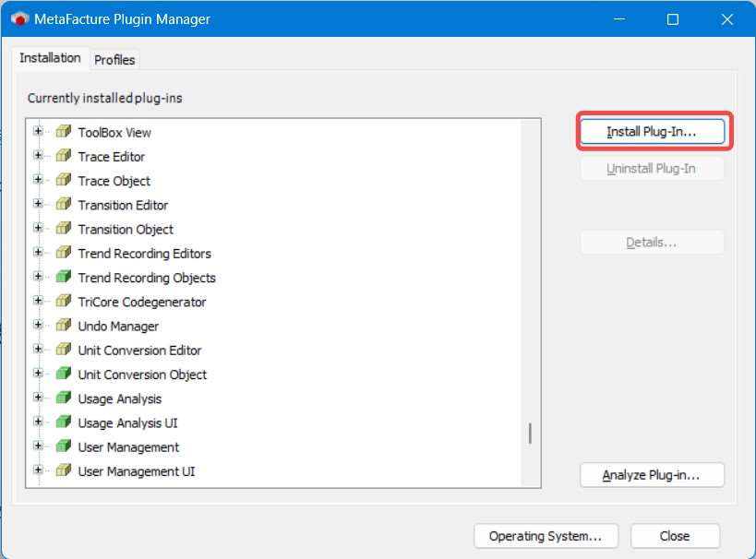Open the Profiles tab

coord(114,60)
